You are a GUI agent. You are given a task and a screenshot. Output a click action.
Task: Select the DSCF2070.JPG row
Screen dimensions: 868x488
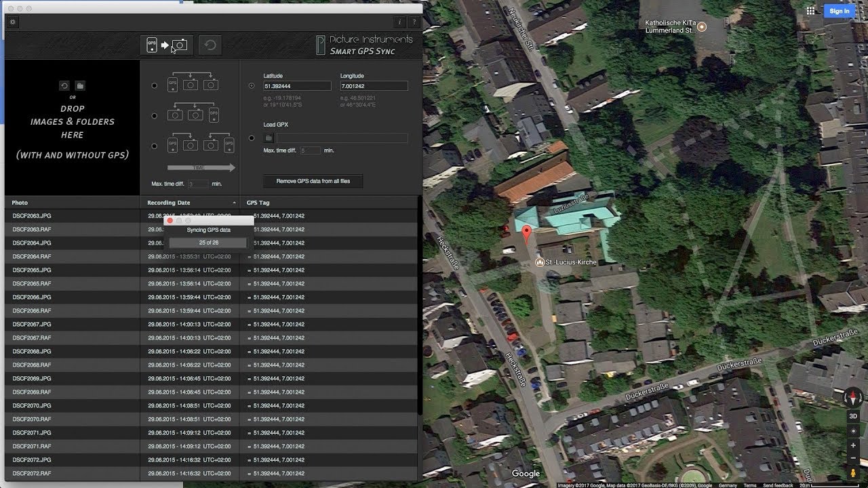click(212, 405)
